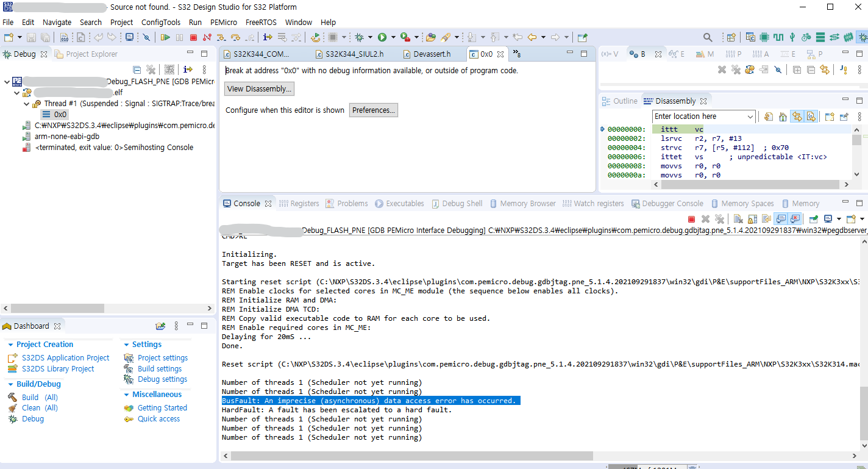Select the highlighted BusFault line in Console
The image size is (868, 469).
pyautogui.click(x=371, y=400)
